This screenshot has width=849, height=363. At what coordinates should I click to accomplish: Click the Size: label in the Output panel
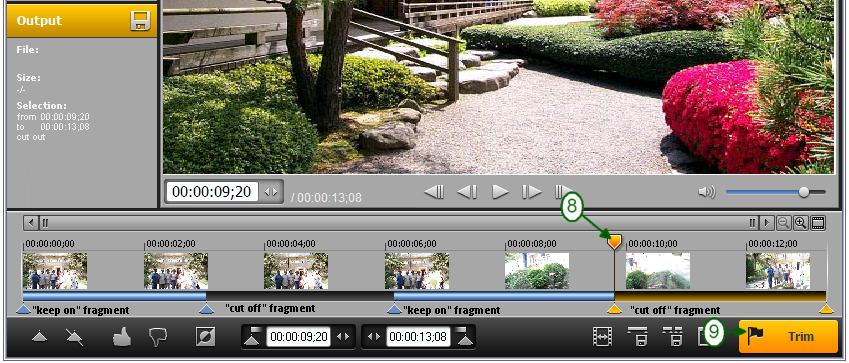point(29,78)
